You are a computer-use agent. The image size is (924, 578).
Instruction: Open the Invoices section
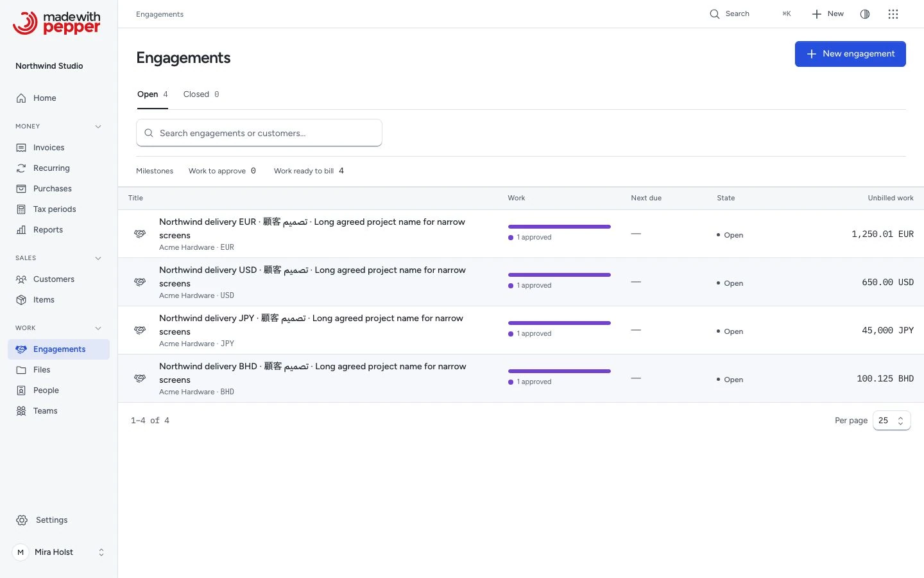(x=58, y=148)
